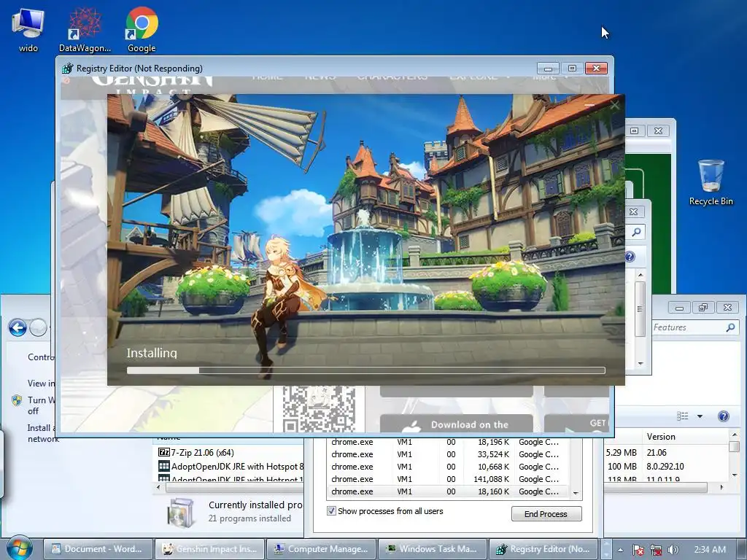This screenshot has height=560, width=747.
Task: Close the Genshin Impact installer window
Action: point(615,105)
